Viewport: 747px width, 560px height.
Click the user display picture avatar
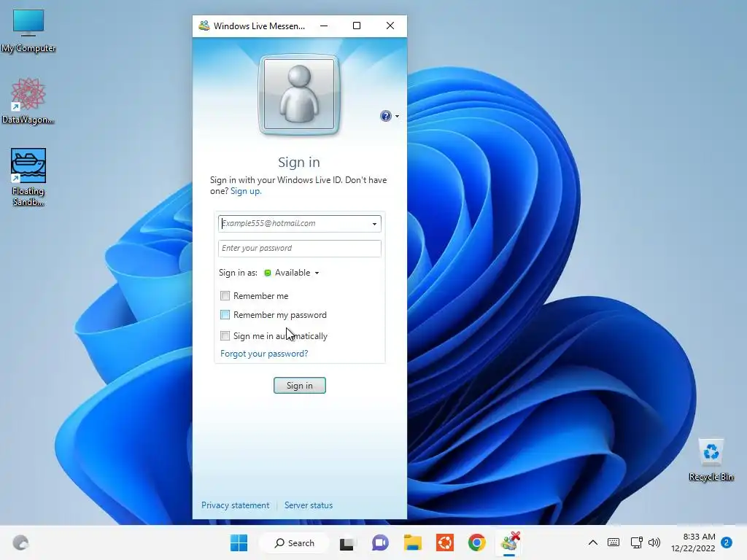click(x=299, y=94)
